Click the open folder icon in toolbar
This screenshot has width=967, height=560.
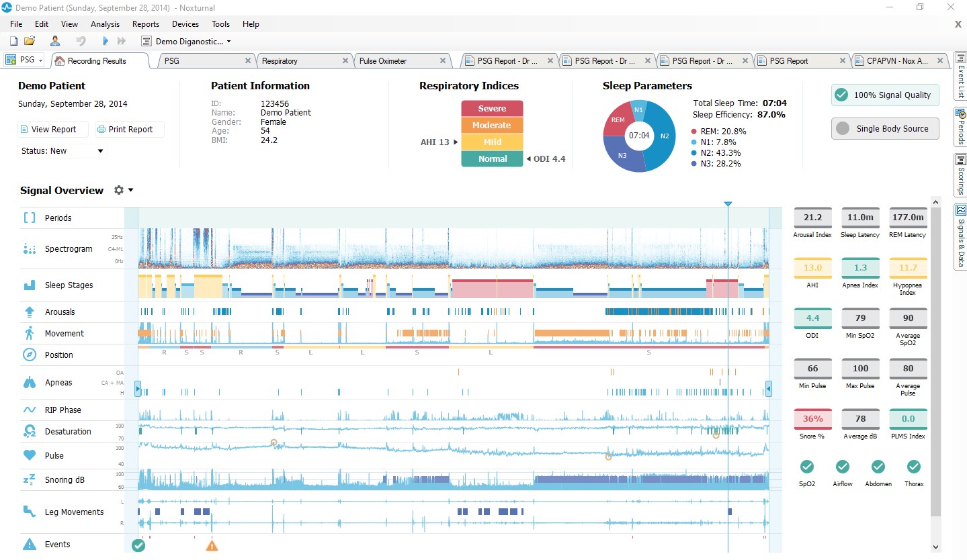30,41
